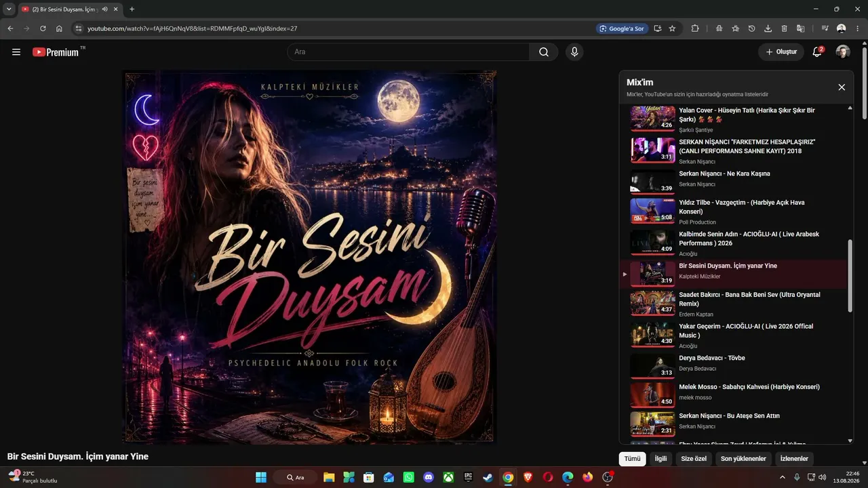This screenshot has height=488, width=868.
Task: Start voice search with the microphone
Action: pos(574,52)
